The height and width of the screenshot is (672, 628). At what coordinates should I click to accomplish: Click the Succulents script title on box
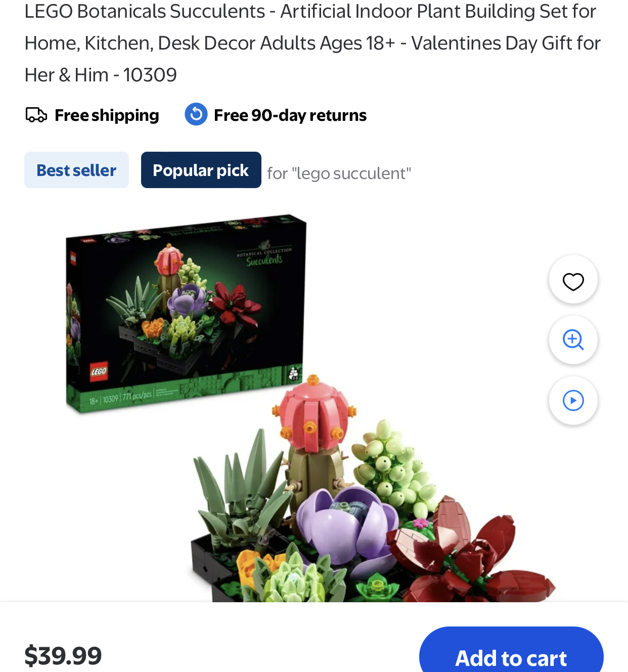[264, 260]
